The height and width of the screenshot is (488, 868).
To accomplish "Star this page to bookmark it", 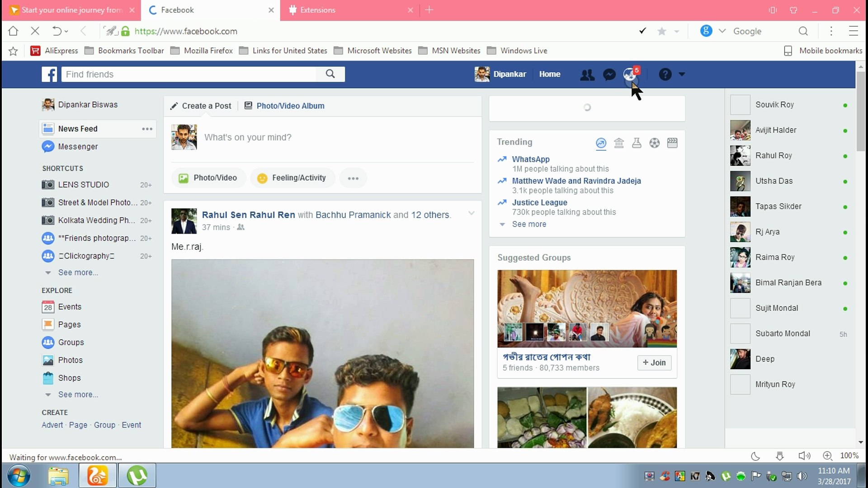I will click(x=662, y=31).
